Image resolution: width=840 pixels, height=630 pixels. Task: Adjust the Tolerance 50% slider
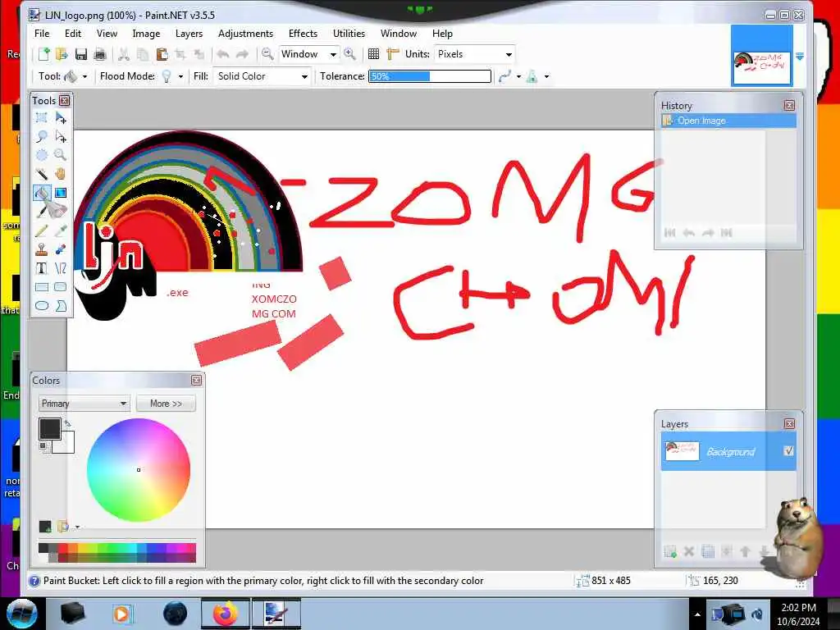click(x=430, y=76)
